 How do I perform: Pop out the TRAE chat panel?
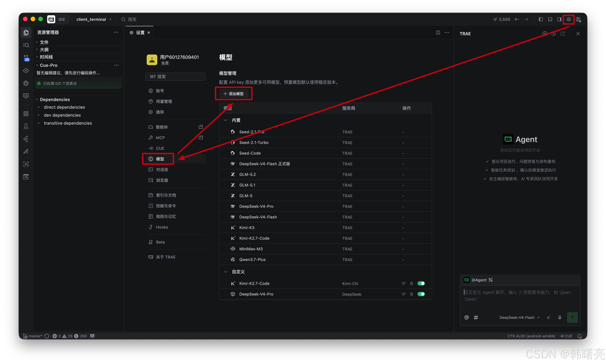(563, 34)
